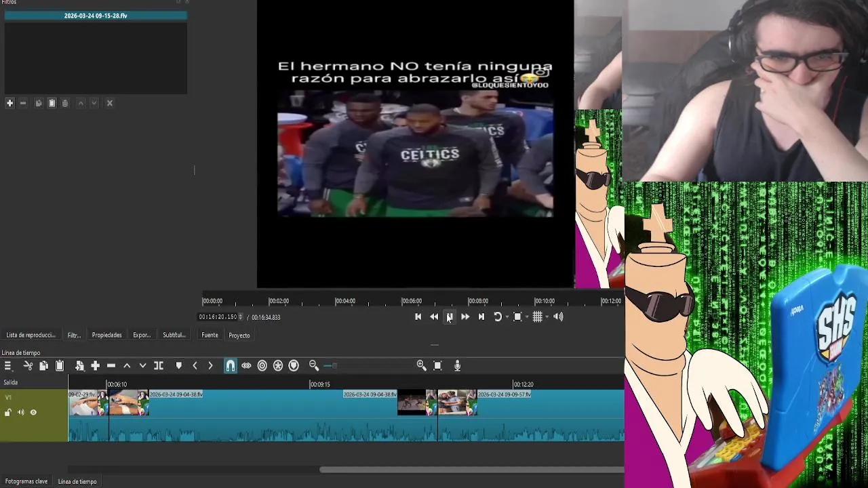Toggle player zoom fit button
868x488 pixels.
tap(517, 317)
